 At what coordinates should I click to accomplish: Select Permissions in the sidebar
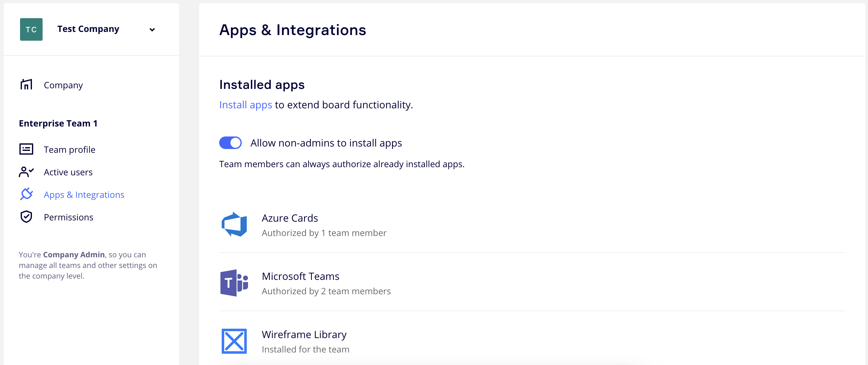(68, 217)
